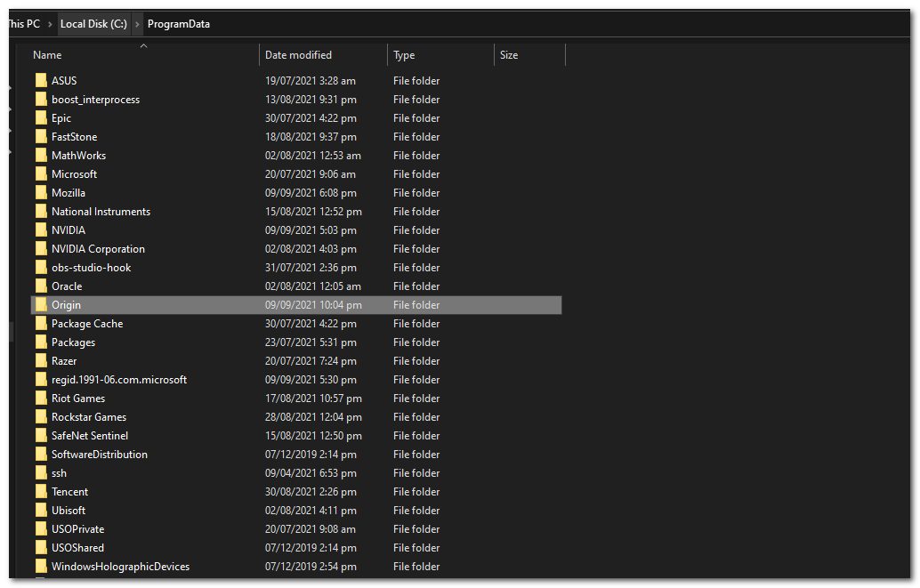920x588 pixels.
Task: Click the Rockstar Games folder icon
Action: [x=41, y=416]
